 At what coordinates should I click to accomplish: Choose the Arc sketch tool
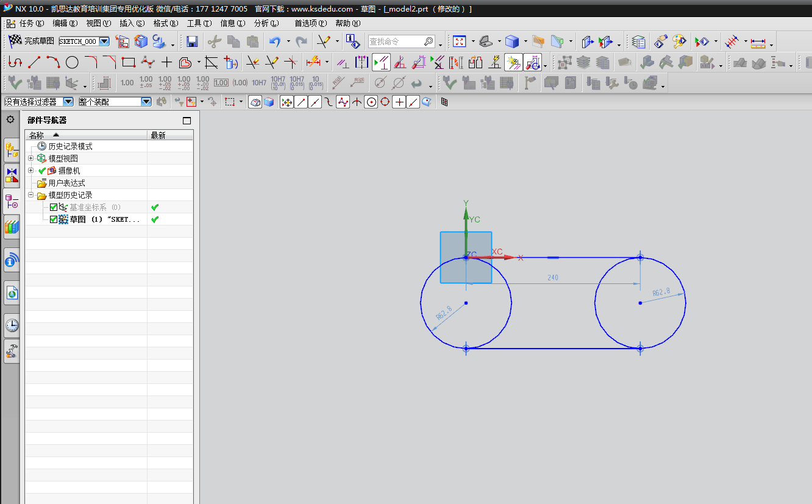click(x=53, y=62)
